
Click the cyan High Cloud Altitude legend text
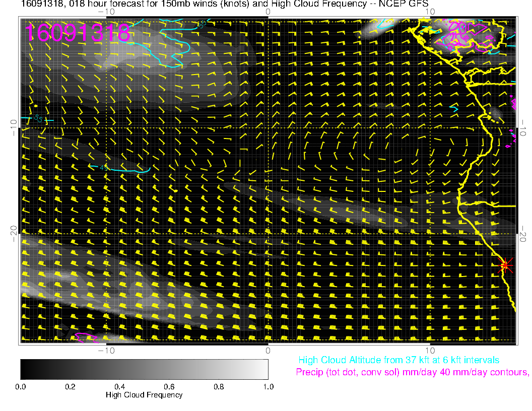click(398, 360)
